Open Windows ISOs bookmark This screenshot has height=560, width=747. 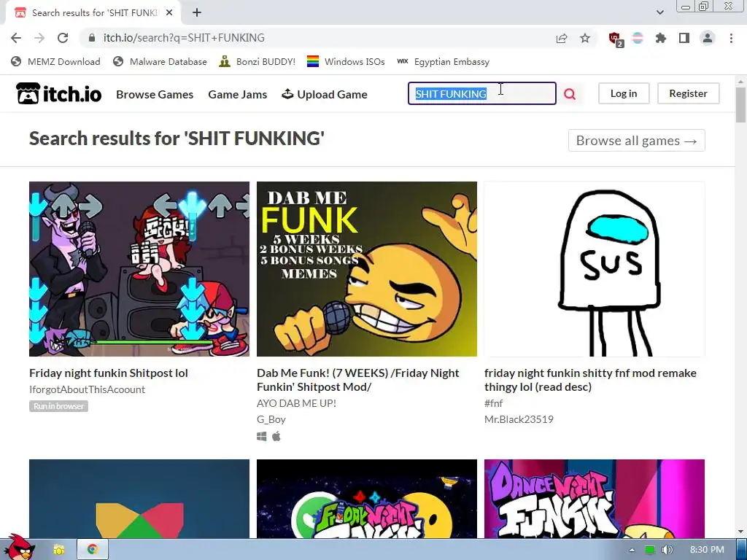tap(346, 62)
